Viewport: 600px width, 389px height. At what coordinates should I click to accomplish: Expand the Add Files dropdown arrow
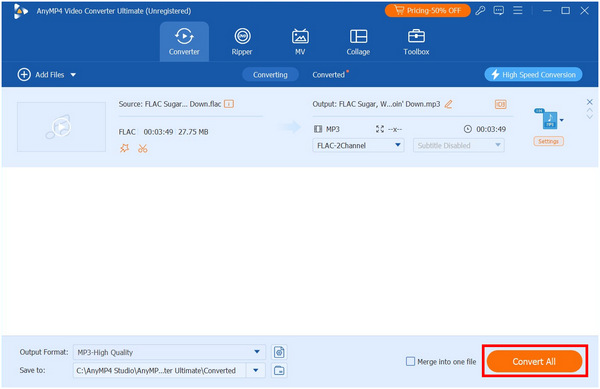(x=73, y=75)
